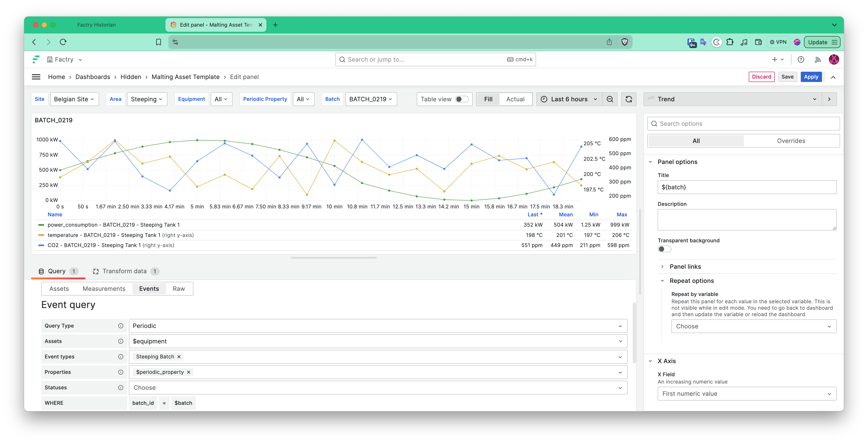This screenshot has width=868, height=443.
Task: Select the Actual display option
Action: [515, 99]
